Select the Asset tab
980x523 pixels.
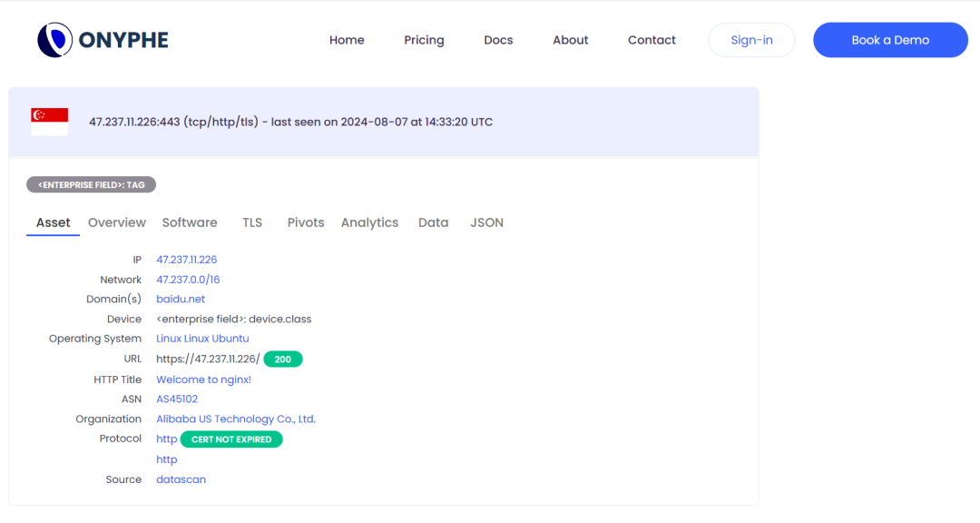(54, 222)
